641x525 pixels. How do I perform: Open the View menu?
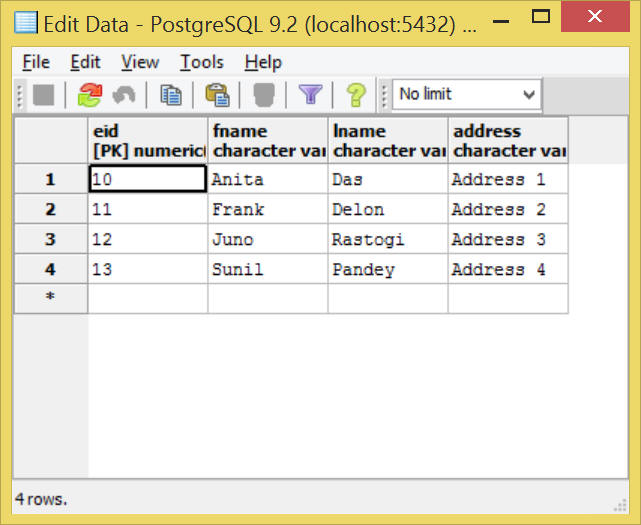tap(140, 62)
